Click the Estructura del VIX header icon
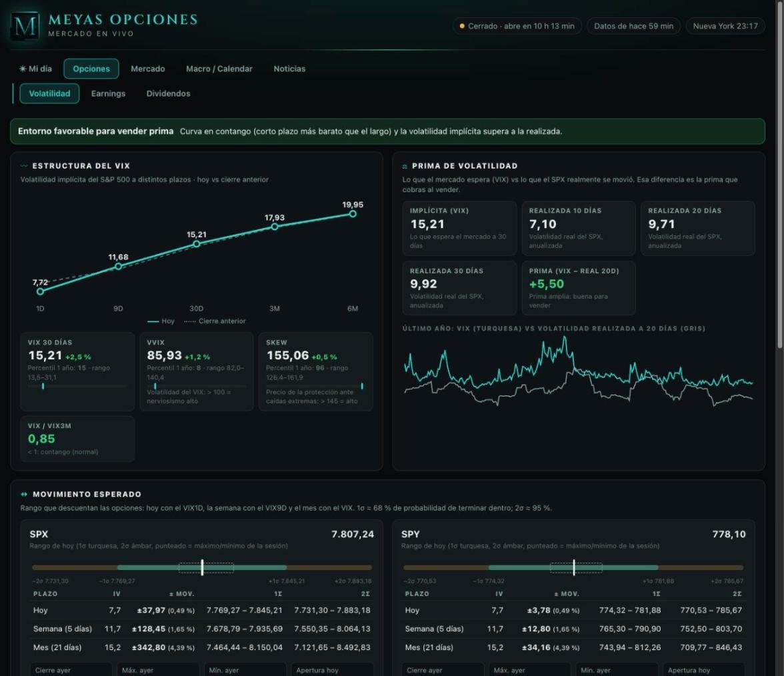784x676 pixels. [24, 165]
